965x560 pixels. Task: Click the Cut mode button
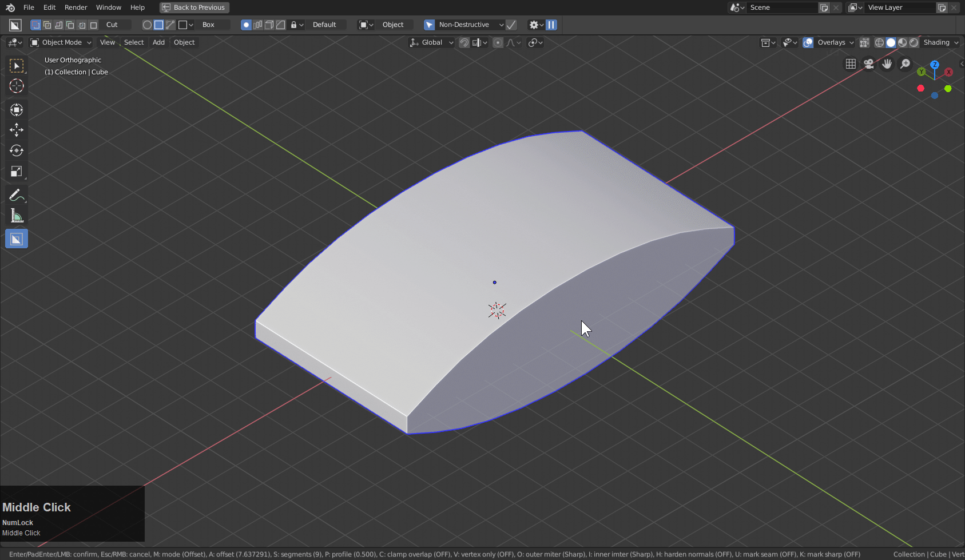click(112, 25)
